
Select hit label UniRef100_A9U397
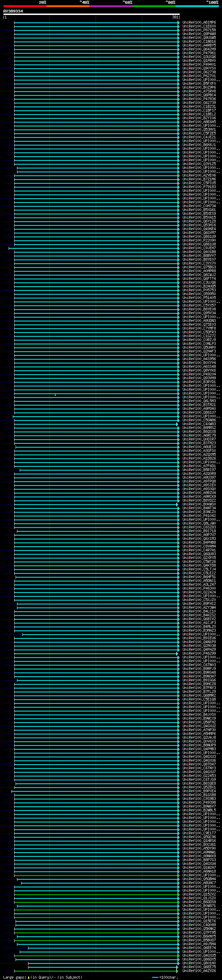(x=199, y=477)
